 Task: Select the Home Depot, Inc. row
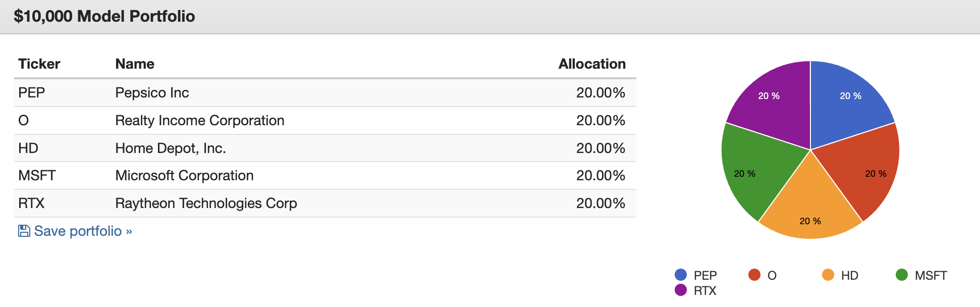click(325, 148)
